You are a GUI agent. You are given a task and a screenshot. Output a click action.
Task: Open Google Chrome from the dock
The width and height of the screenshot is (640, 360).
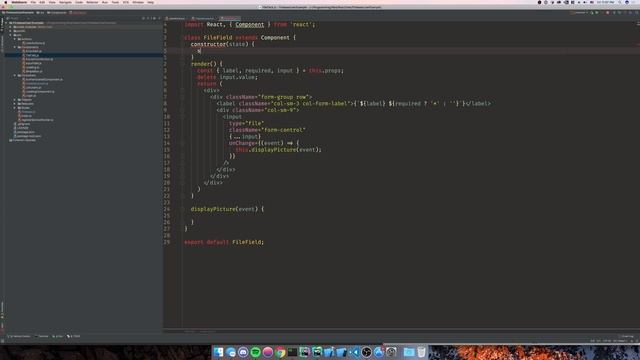pyautogui.click(x=280, y=352)
